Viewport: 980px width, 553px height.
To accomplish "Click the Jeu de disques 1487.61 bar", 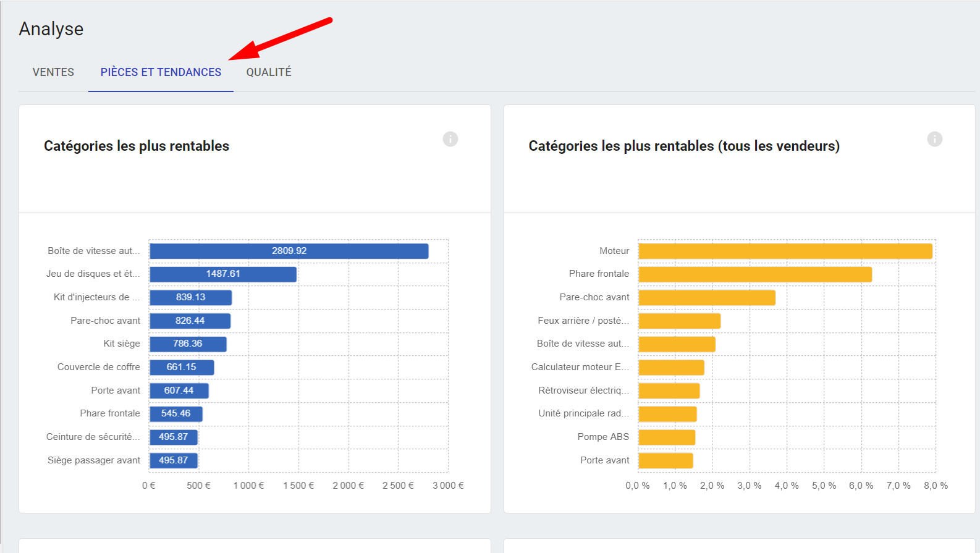I will tap(222, 274).
